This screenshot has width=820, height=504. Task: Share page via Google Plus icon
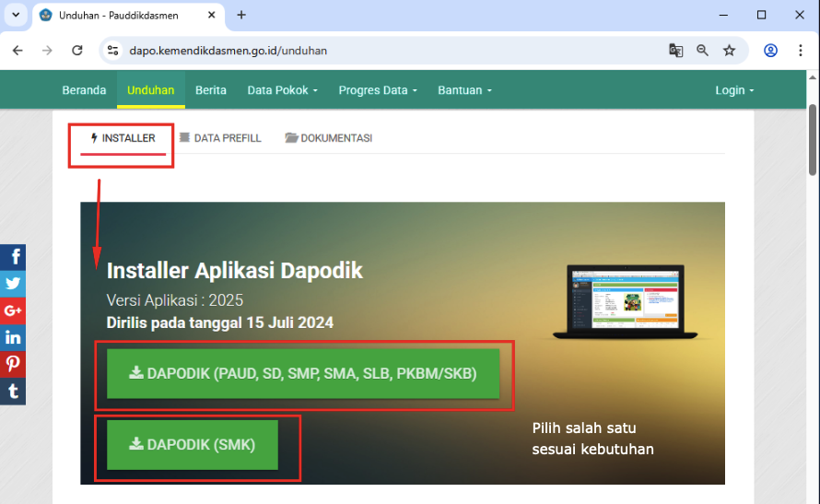pyautogui.click(x=13, y=311)
